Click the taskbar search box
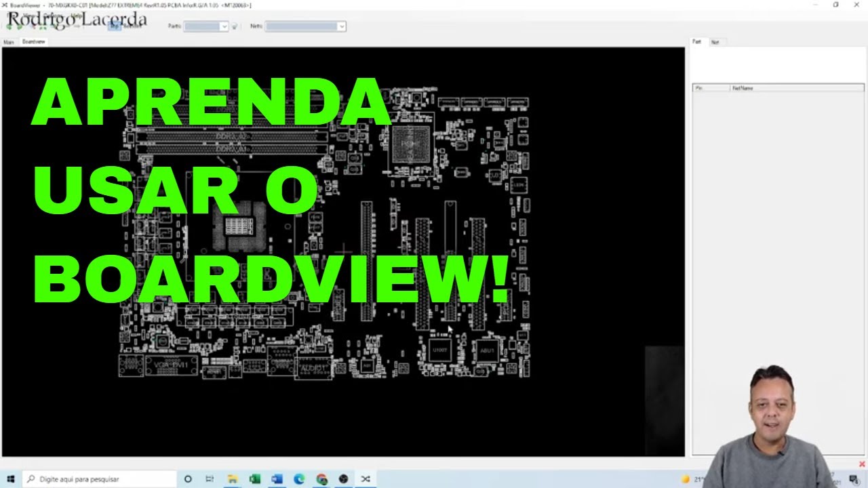Image resolution: width=868 pixels, height=488 pixels. pyautogui.click(x=100, y=479)
